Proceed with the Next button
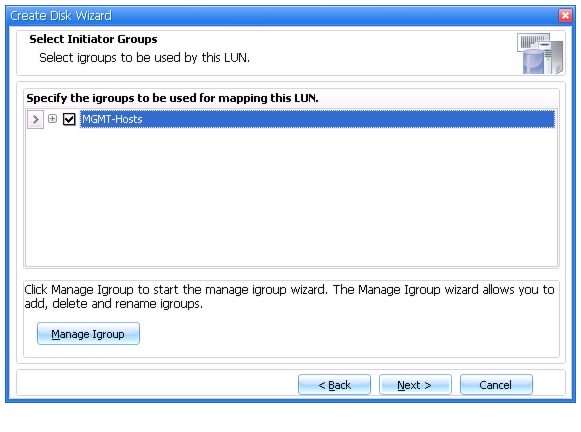This screenshot has height=432, width=581. [x=415, y=385]
